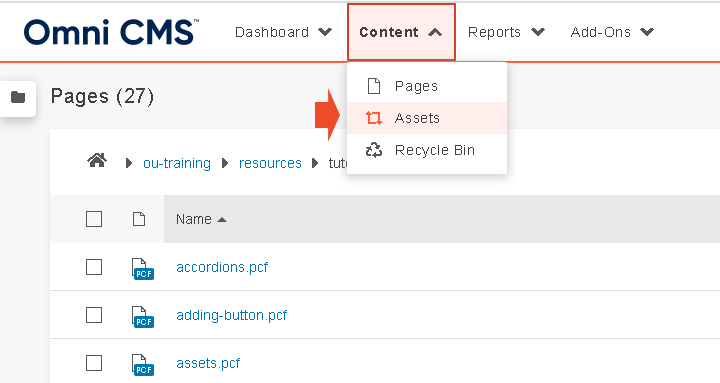This screenshot has height=383, width=720.
Task: Open the resources breadcrumb link
Action: (270, 163)
